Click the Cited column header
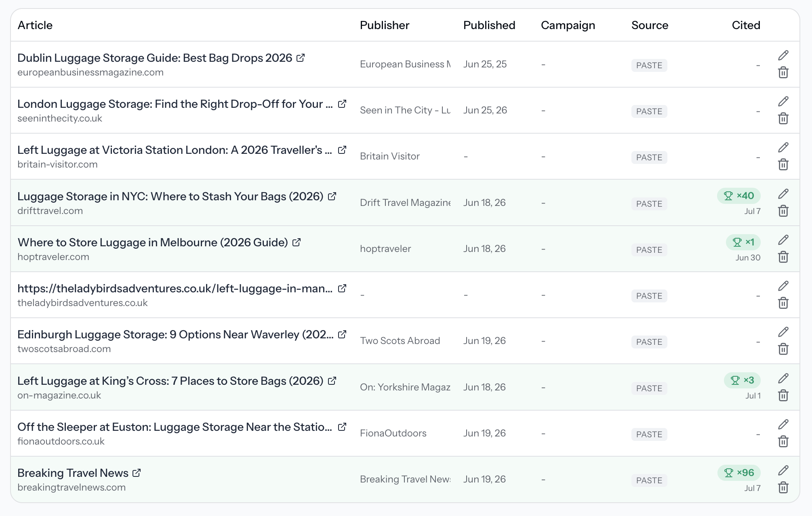Screen dimensions: 812x516 (x=746, y=25)
